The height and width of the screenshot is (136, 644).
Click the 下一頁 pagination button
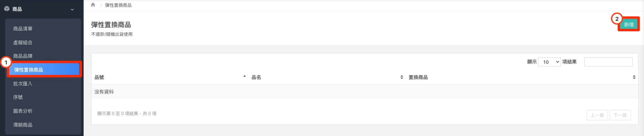(620, 115)
